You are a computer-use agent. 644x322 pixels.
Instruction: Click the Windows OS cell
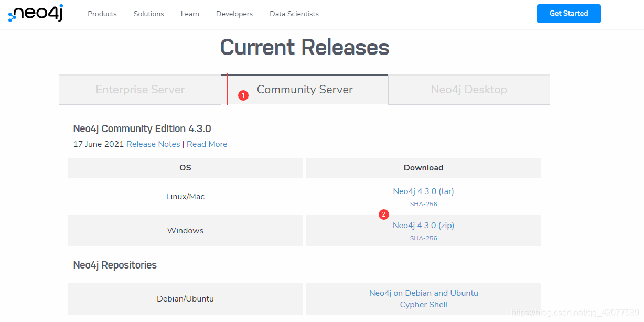click(x=185, y=231)
